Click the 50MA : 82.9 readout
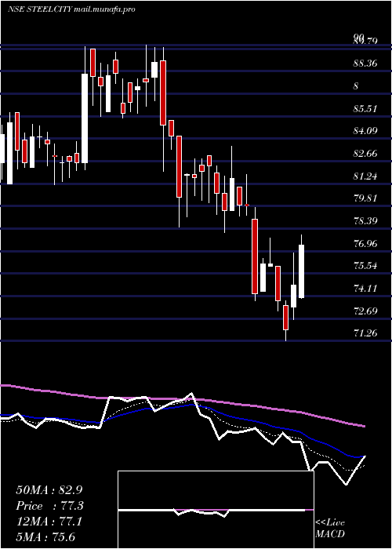 coord(49,490)
